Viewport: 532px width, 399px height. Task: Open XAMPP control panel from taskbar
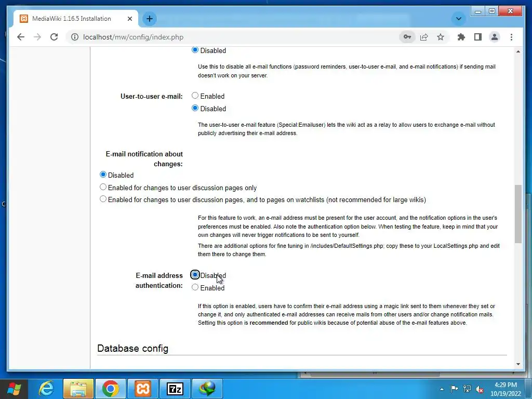click(143, 389)
